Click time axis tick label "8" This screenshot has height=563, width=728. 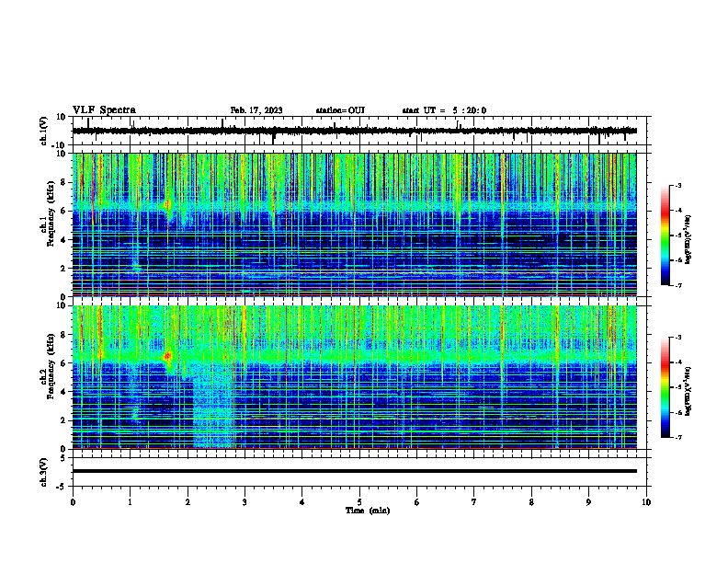pos(531,502)
